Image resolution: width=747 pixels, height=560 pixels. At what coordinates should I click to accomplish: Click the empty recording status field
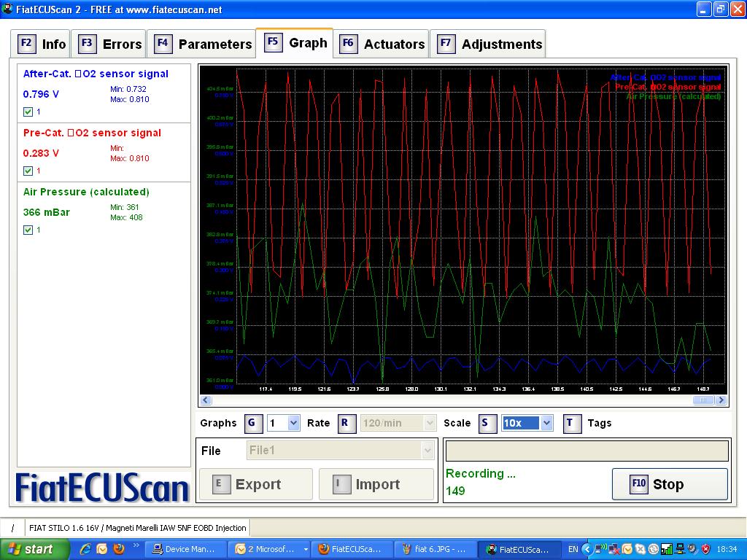coord(587,451)
